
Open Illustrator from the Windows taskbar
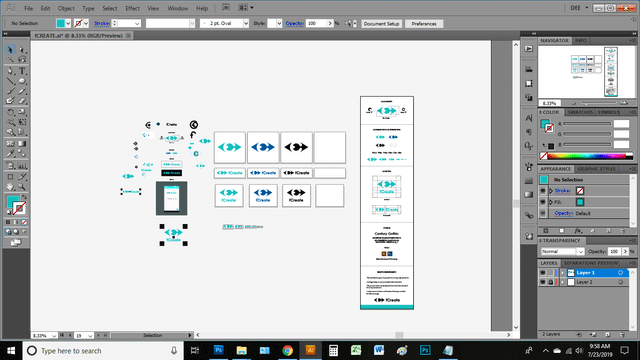coord(310,350)
